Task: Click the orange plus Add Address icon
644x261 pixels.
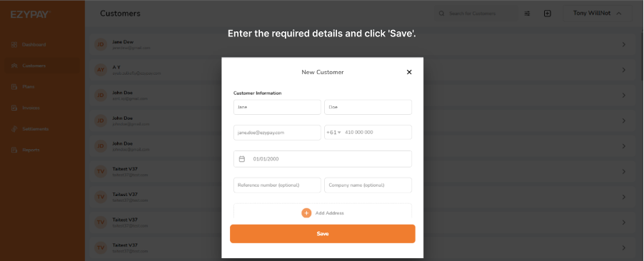Action: pos(306,213)
